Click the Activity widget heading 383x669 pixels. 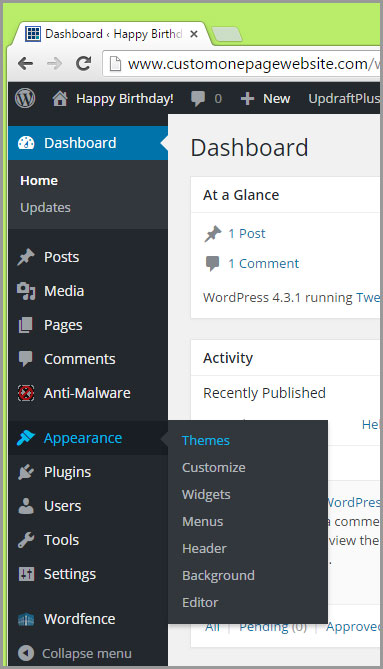click(228, 358)
